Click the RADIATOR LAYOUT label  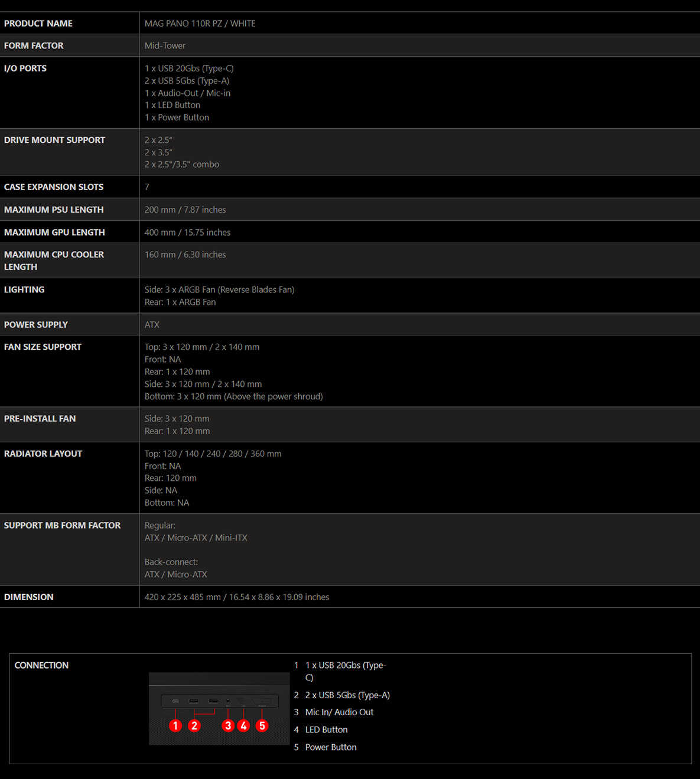click(43, 454)
